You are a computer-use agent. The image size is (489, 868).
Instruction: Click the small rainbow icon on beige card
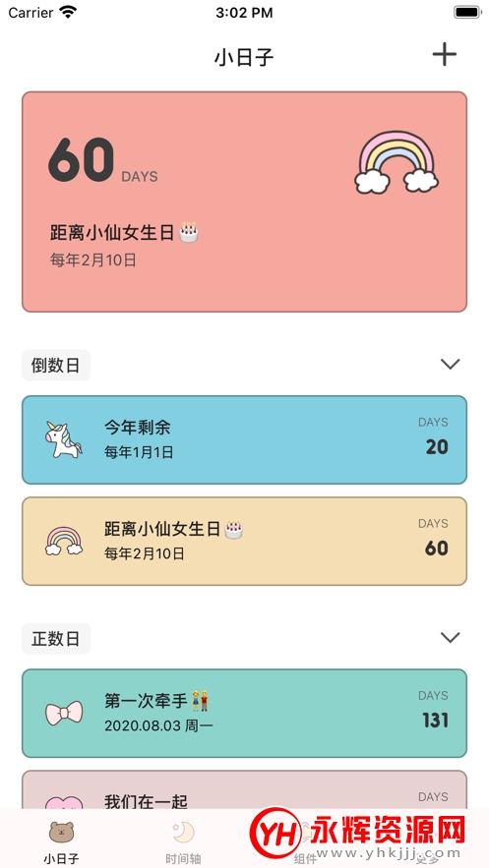pos(64,541)
